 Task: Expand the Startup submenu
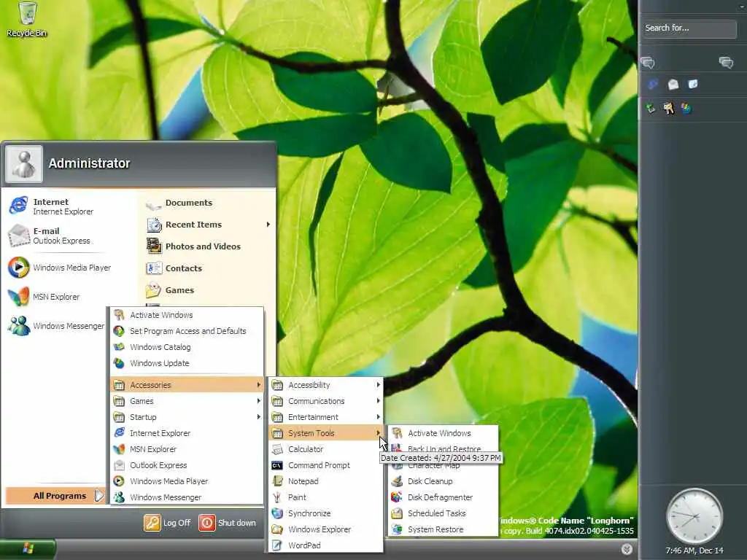(187, 417)
